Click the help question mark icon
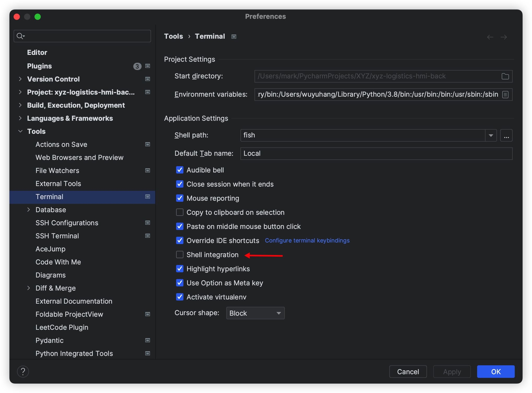Screen dimensions: 532x393 point(23,371)
